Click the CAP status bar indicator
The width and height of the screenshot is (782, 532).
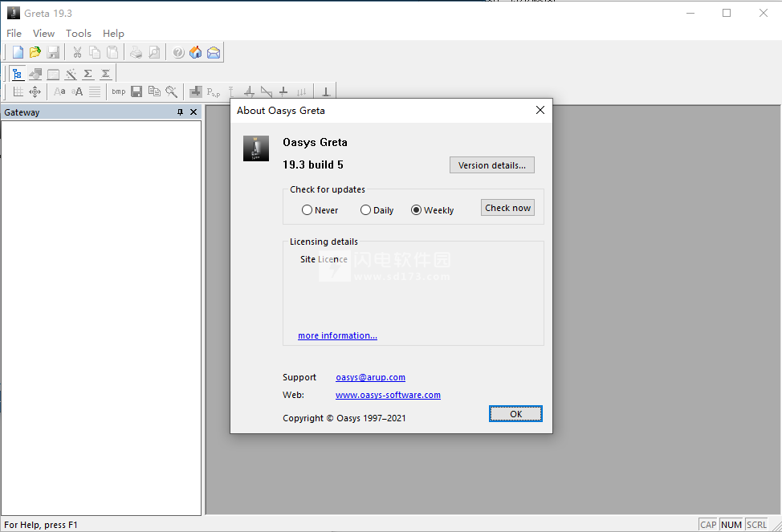click(708, 525)
